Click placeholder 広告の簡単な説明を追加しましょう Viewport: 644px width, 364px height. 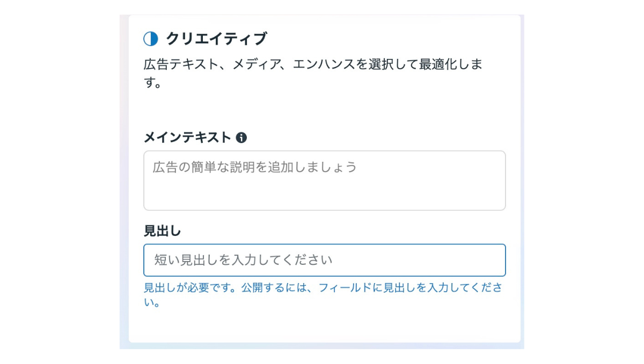coord(255,167)
